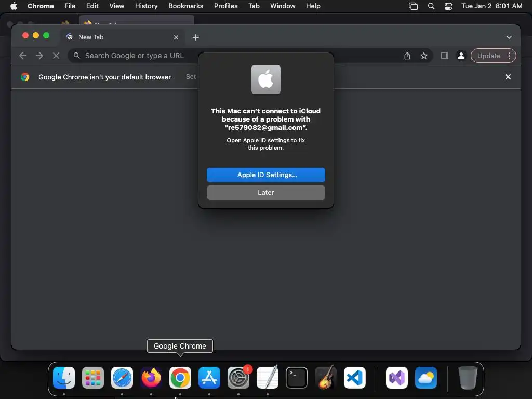Click the Chrome forward arrow
Image resolution: width=532 pixels, height=399 pixels.
(x=39, y=56)
